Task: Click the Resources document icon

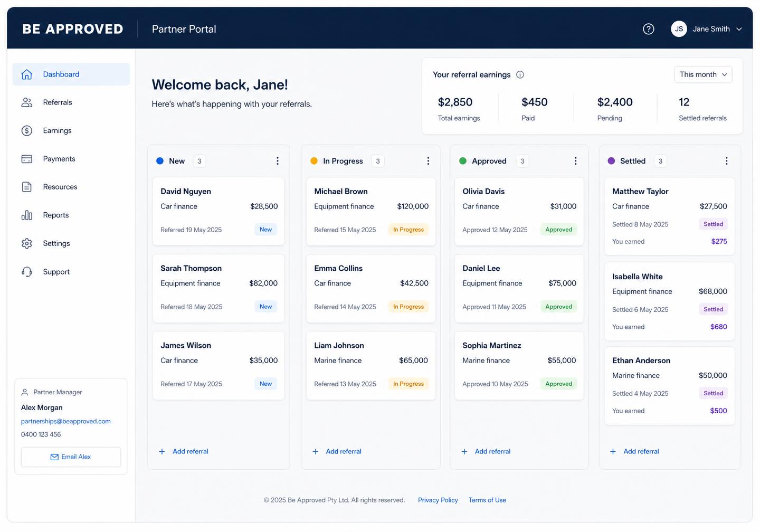Action: coord(27,187)
